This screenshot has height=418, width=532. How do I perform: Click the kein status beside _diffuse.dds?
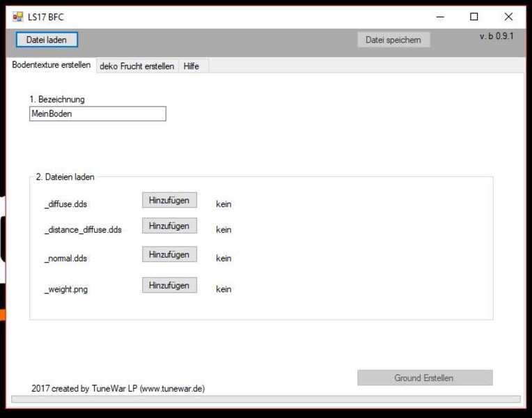pyautogui.click(x=224, y=204)
